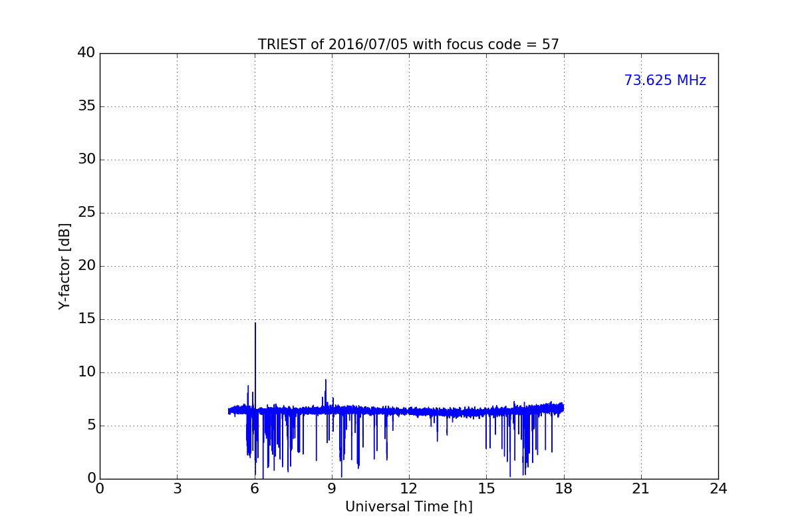Click the 'Universal Time [h]' axis label
This screenshot has width=798, height=532.
tap(409, 507)
